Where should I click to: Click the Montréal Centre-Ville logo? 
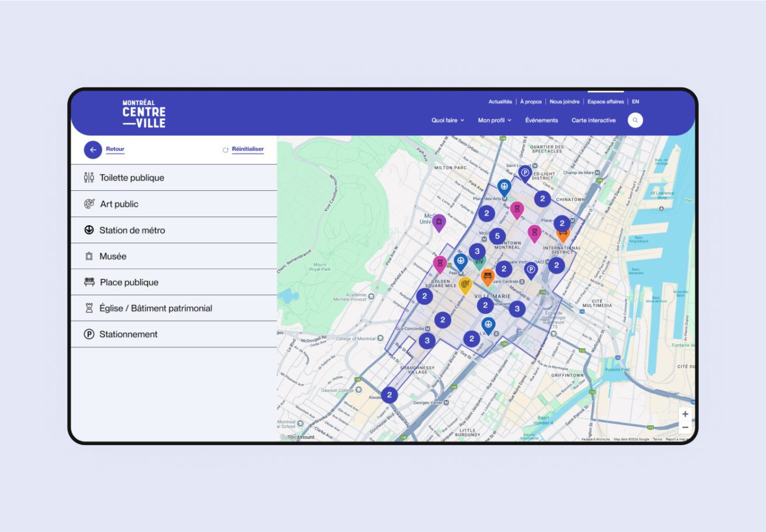[x=144, y=114]
